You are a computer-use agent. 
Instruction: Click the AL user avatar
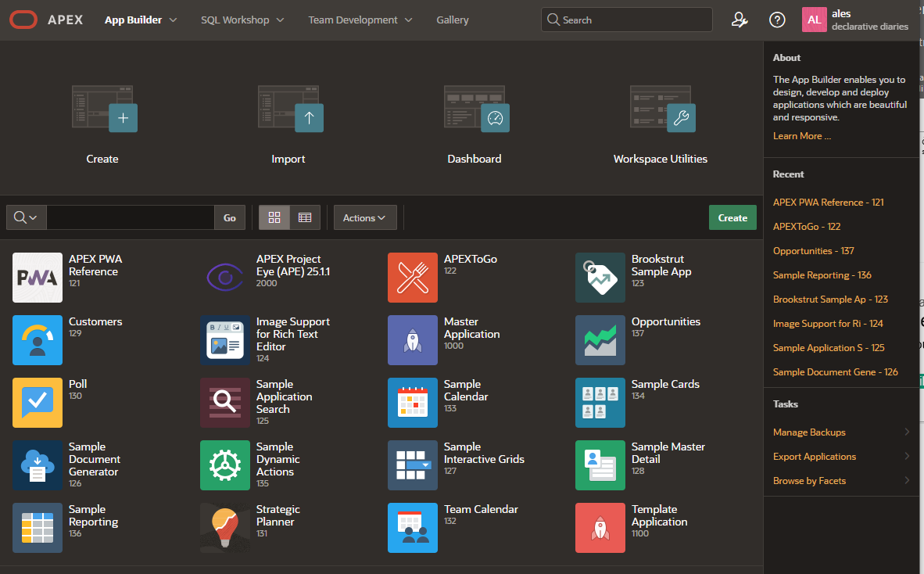tap(815, 20)
